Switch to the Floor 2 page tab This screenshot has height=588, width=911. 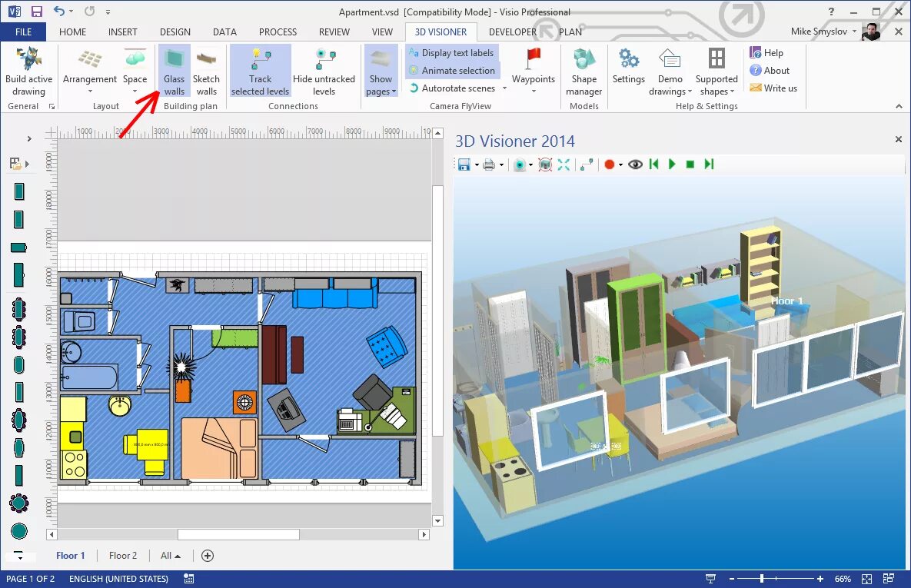point(122,556)
